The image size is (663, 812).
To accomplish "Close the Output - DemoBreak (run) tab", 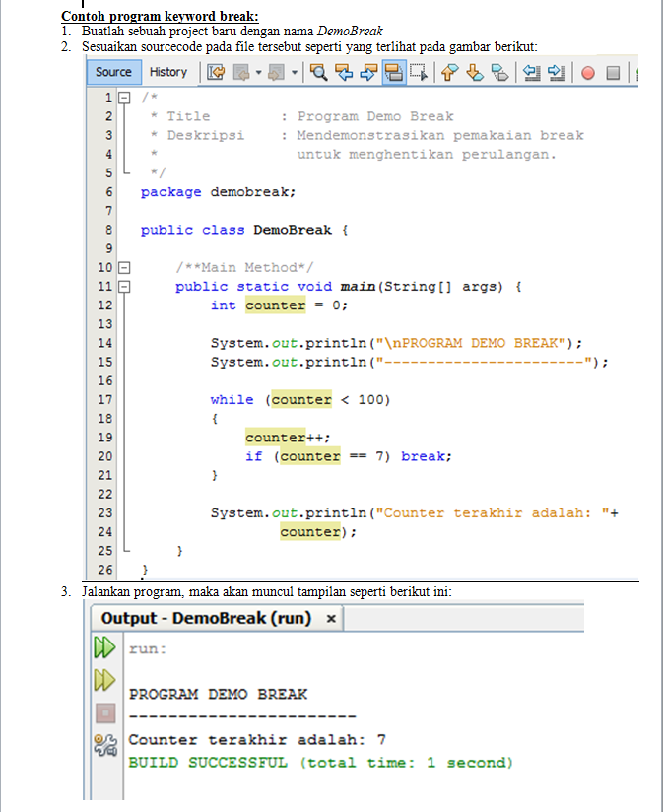I will [331, 619].
